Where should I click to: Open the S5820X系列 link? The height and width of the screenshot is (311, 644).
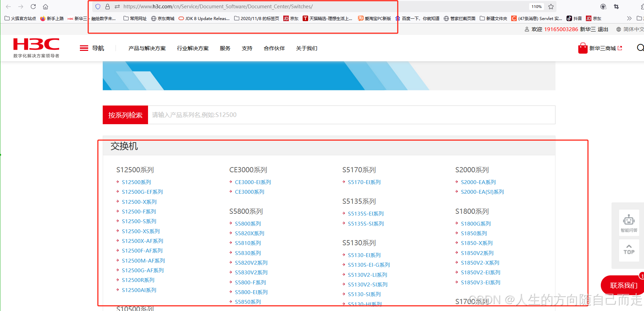(x=249, y=233)
